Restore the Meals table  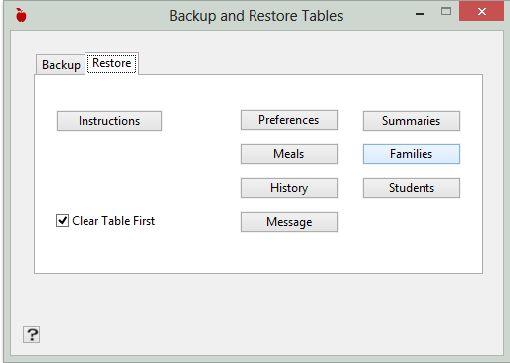289,154
